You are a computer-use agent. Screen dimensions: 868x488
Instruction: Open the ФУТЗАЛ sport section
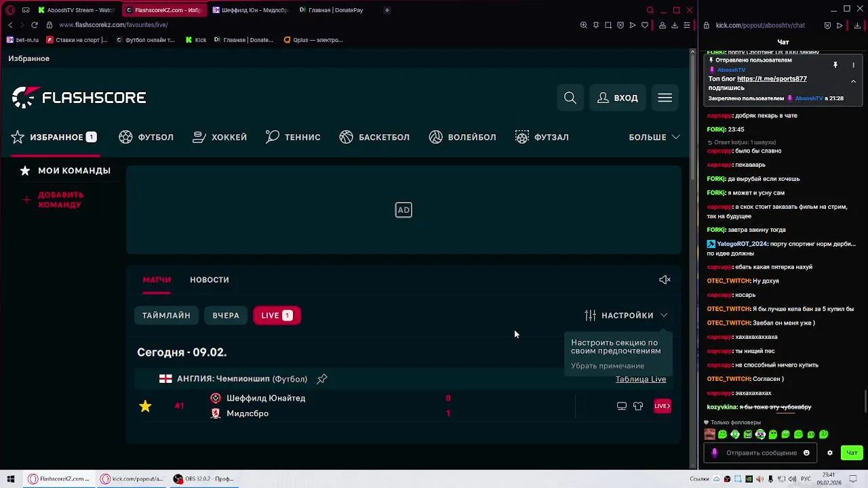click(542, 137)
